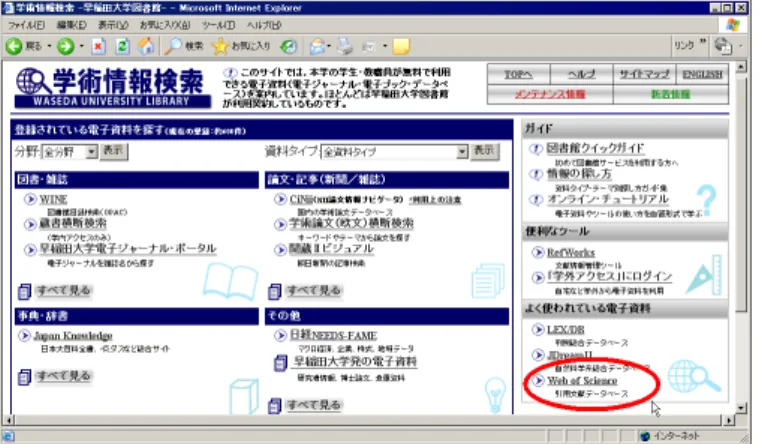This screenshot has width=759, height=444.
Task: Open the ヘルプ(H) menu
Action: pos(264,25)
